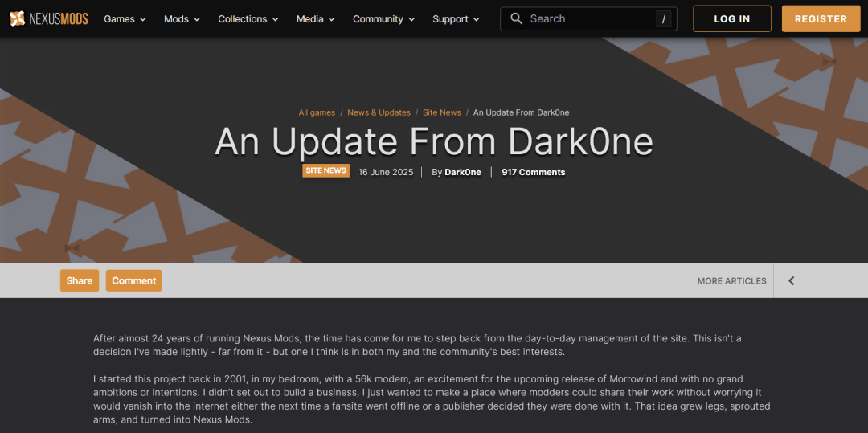This screenshot has width=868, height=433.
Task: Click the LOG IN button
Action: pyautogui.click(x=732, y=18)
